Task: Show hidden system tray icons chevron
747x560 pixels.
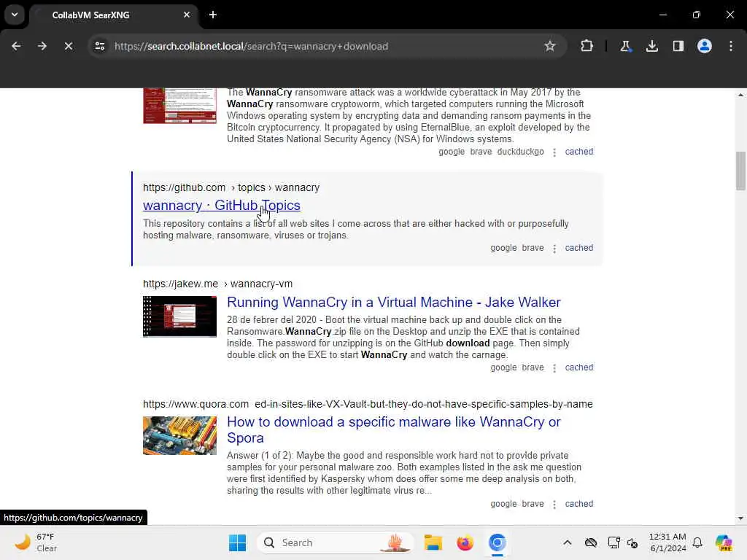Action: coord(567,542)
